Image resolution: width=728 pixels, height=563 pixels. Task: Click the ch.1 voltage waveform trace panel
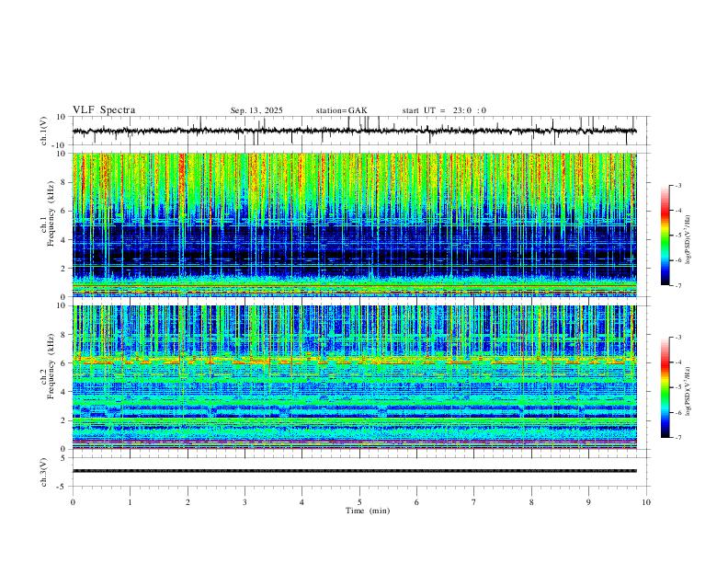pos(360,131)
